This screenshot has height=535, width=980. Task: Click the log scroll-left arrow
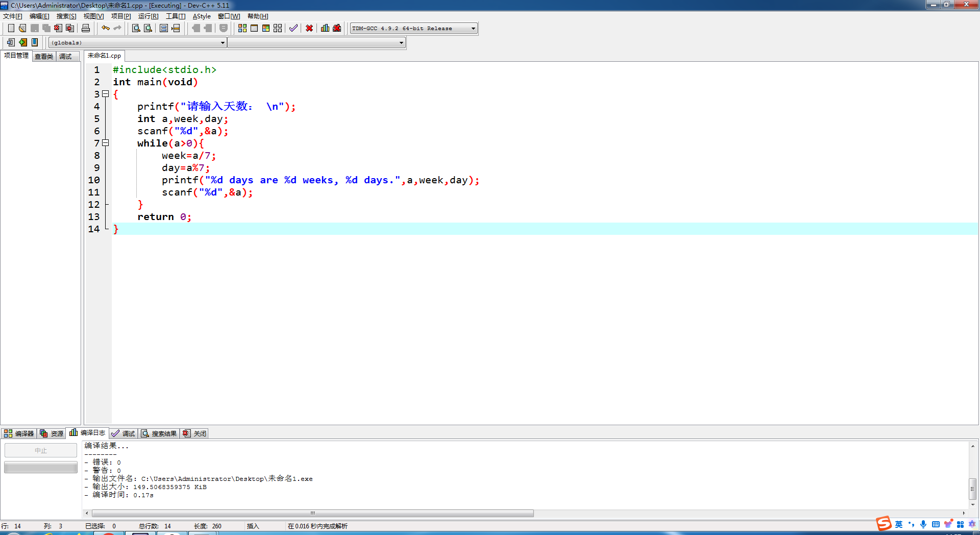coord(87,513)
